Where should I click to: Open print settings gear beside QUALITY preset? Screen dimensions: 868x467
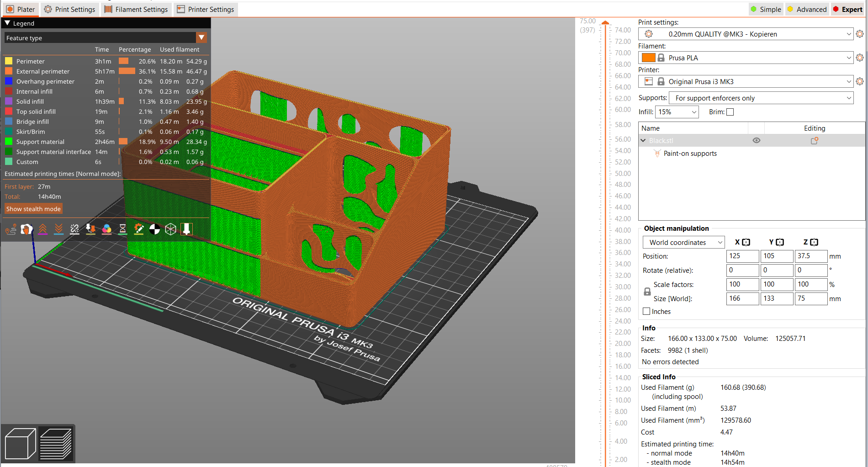tap(860, 34)
